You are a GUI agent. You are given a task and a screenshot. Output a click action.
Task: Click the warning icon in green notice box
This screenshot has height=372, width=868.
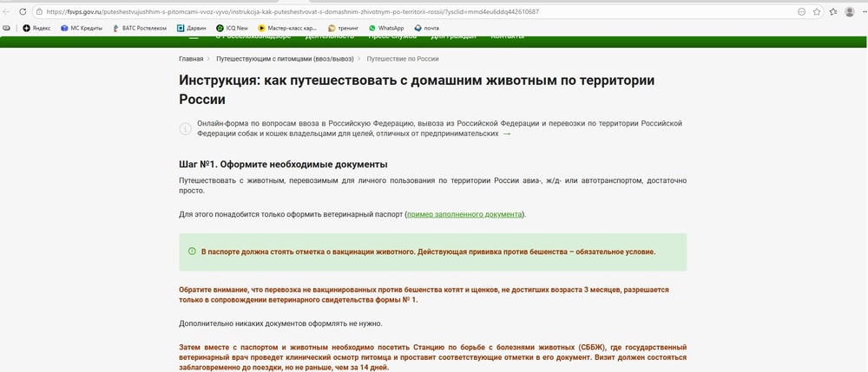[192, 251]
